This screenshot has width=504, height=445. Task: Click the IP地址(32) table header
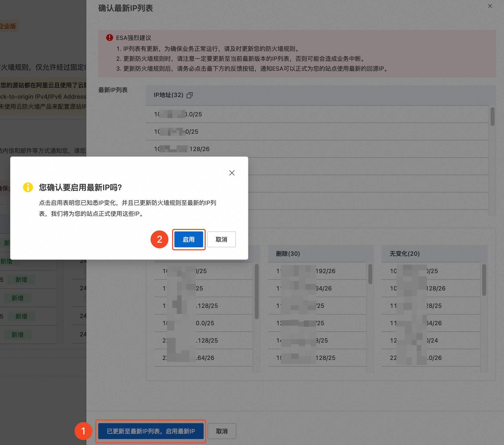point(168,95)
